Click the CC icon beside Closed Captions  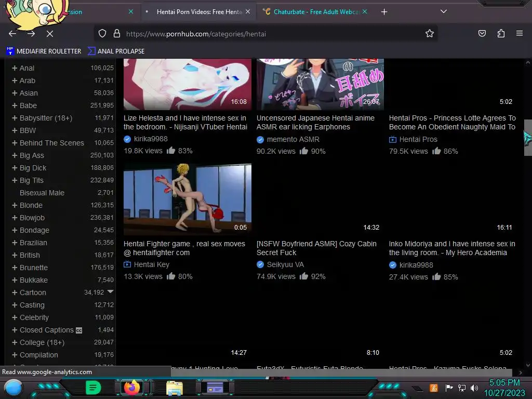click(79, 330)
